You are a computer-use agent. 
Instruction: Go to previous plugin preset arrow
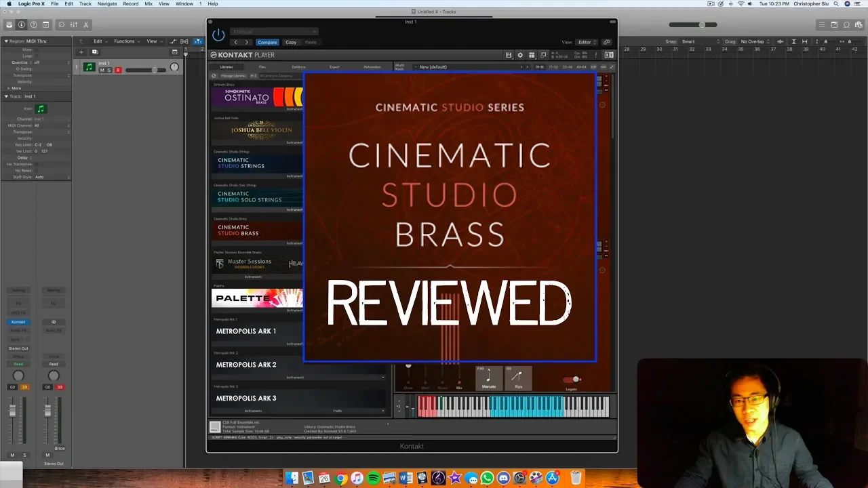click(x=236, y=42)
